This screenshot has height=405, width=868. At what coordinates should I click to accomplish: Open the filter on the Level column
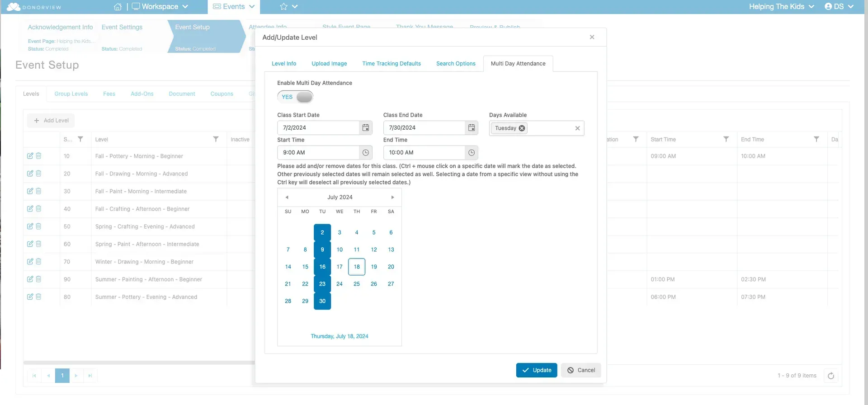tap(216, 139)
